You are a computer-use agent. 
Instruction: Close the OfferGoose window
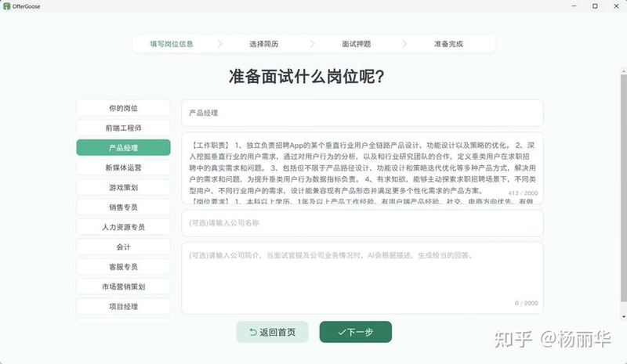coord(616,6)
